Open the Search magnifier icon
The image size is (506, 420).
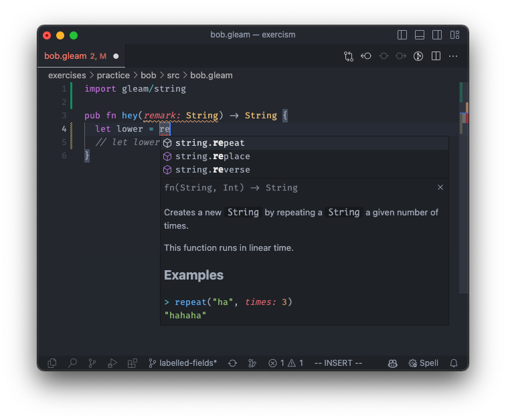point(72,363)
